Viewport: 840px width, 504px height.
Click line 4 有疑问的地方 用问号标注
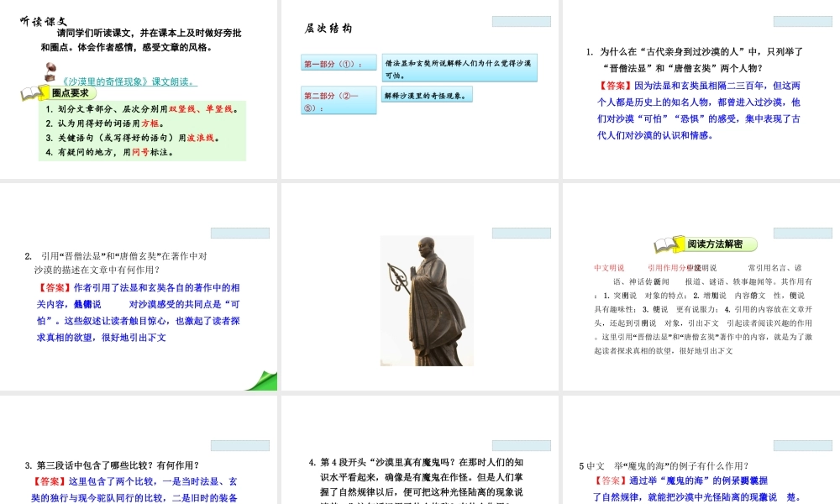pos(110,152)
